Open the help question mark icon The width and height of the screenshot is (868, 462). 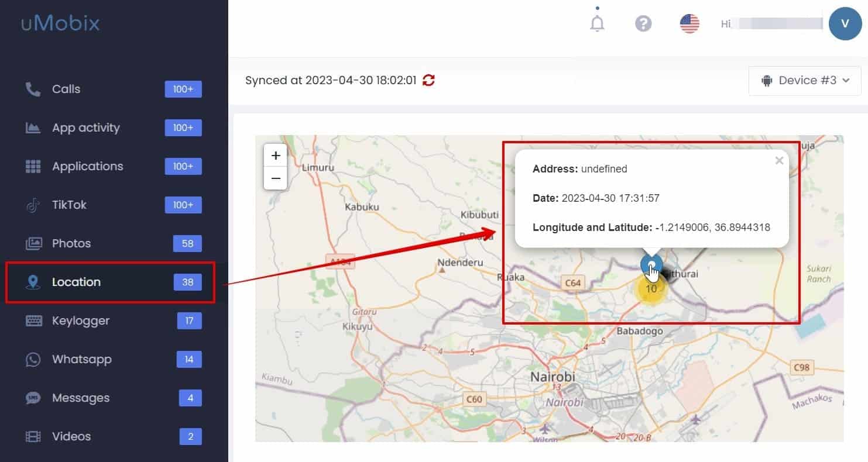(643, 24)
